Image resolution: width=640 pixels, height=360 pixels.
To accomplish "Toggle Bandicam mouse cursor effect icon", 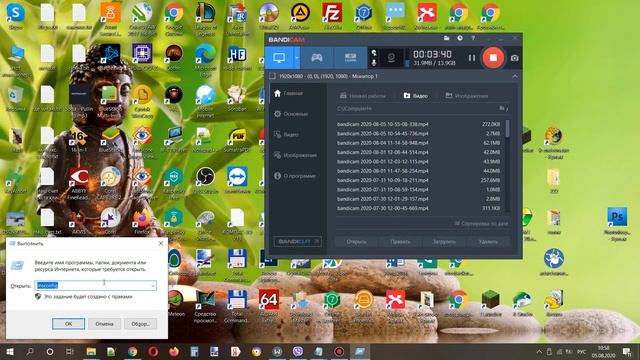I will click(374, 53).
